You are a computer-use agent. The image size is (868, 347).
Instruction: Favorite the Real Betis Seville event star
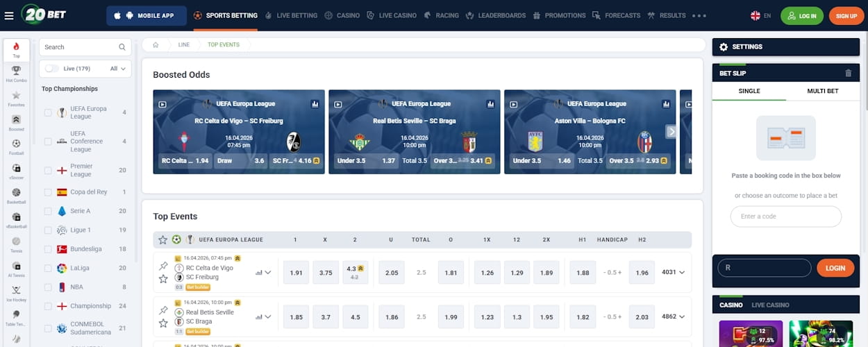coord(163,323)
